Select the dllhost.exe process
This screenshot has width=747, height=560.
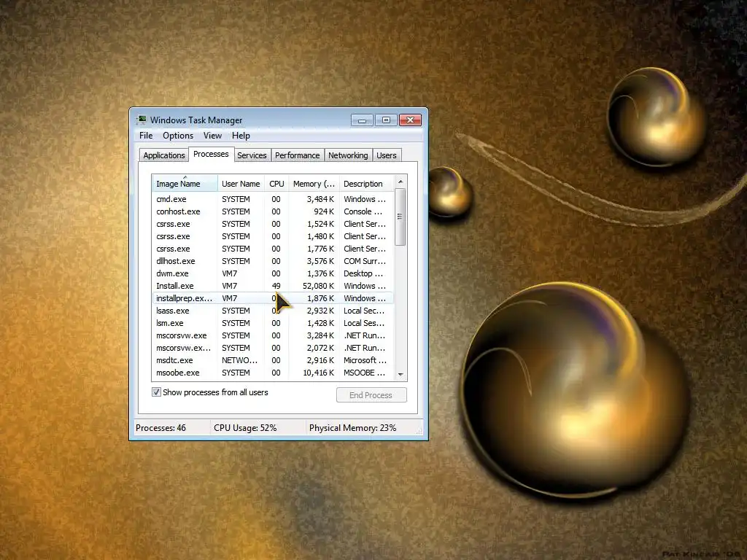tap(273, 261)
